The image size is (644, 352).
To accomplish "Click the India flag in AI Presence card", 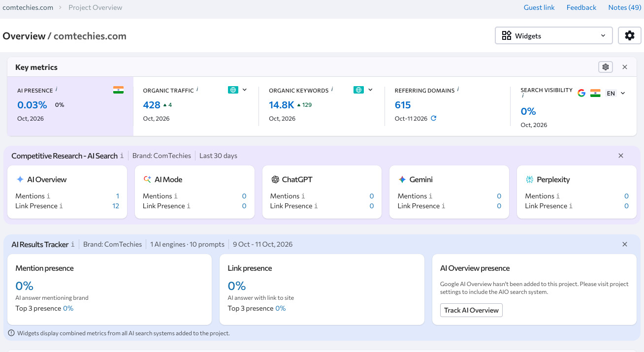I will click(x=118, y=90).
